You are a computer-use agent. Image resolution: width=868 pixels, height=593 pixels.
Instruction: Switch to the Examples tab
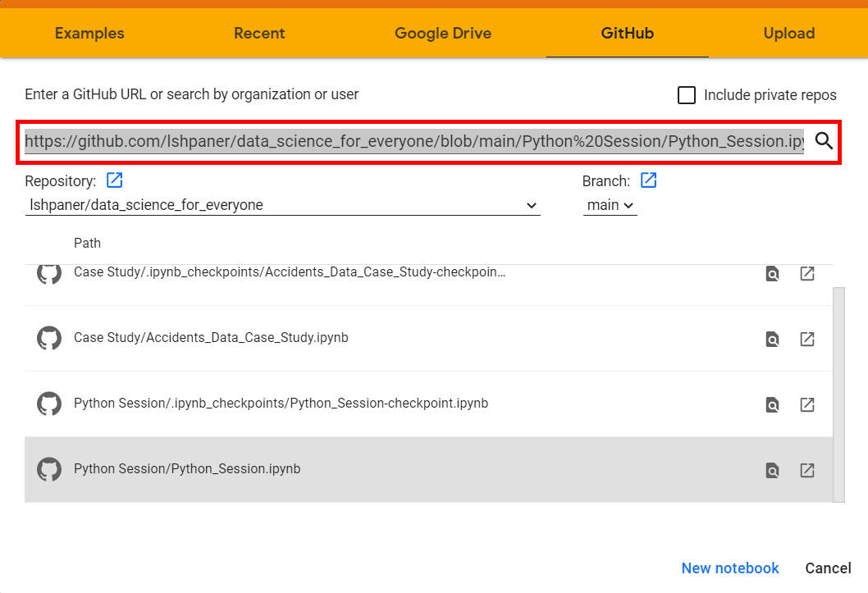89,33
